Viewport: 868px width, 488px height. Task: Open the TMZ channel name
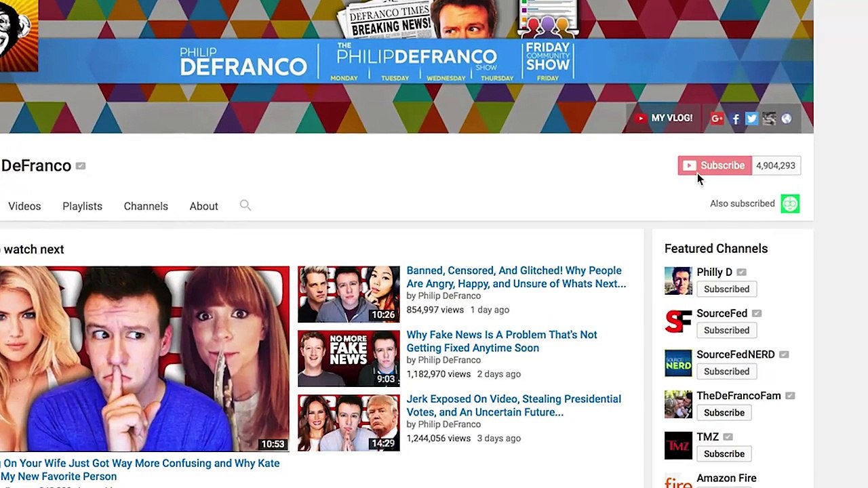[x=707, y=437]
